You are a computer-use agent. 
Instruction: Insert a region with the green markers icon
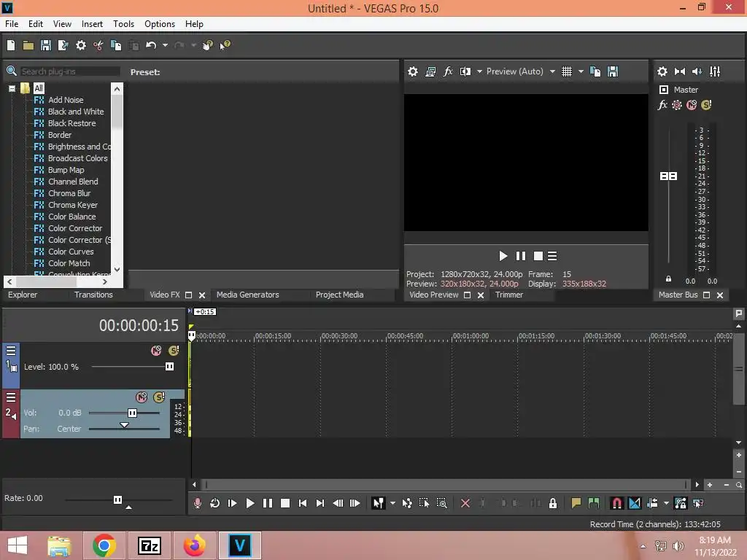click(x=594, y=503)
